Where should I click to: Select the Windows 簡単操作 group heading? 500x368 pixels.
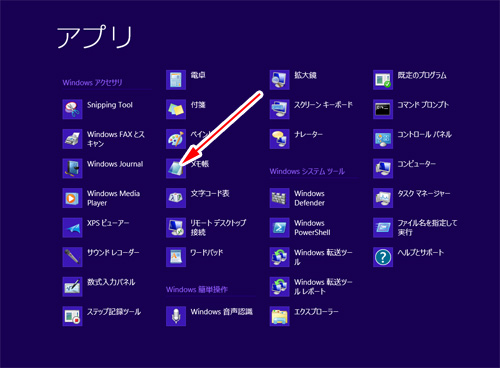[x=197, y=289]
